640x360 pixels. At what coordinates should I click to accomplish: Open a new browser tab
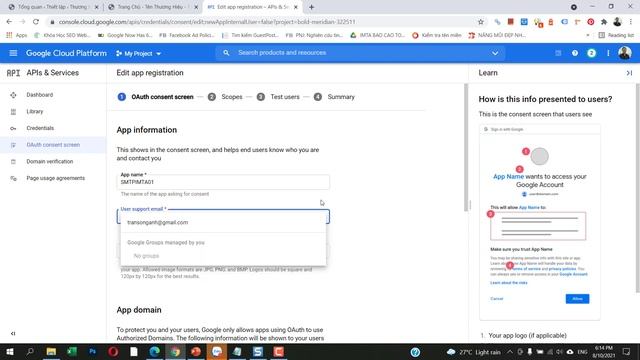pos(311,7)
